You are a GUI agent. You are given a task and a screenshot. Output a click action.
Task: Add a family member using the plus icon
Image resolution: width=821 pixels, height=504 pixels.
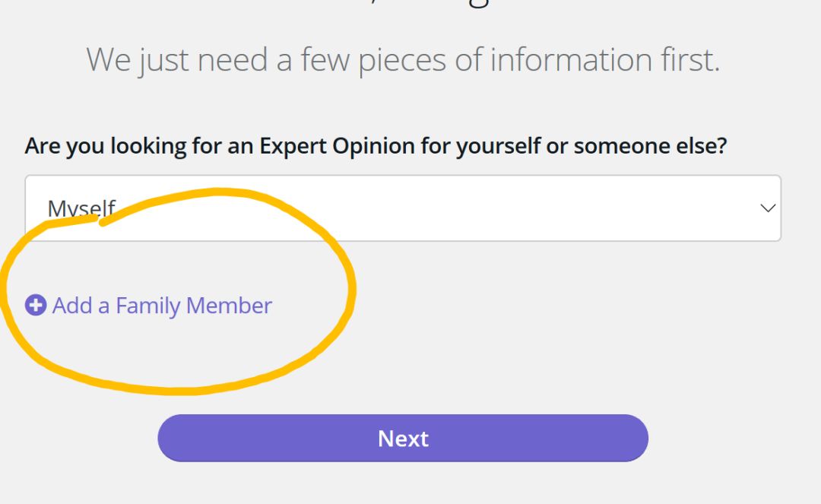pos(35,306)
